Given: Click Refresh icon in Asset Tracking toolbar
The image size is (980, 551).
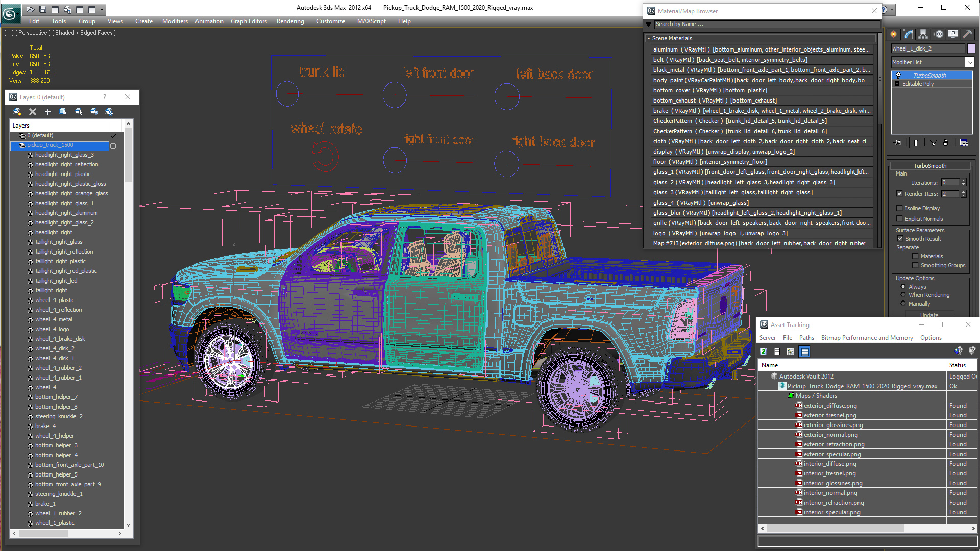Looking at the screenshot, I should 763,352.
